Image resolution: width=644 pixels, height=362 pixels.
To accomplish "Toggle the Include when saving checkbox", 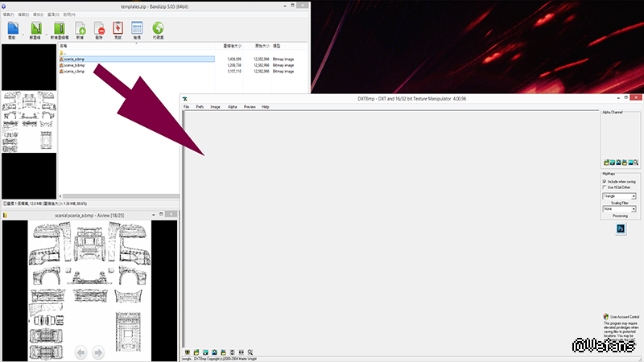I will 605,181.
